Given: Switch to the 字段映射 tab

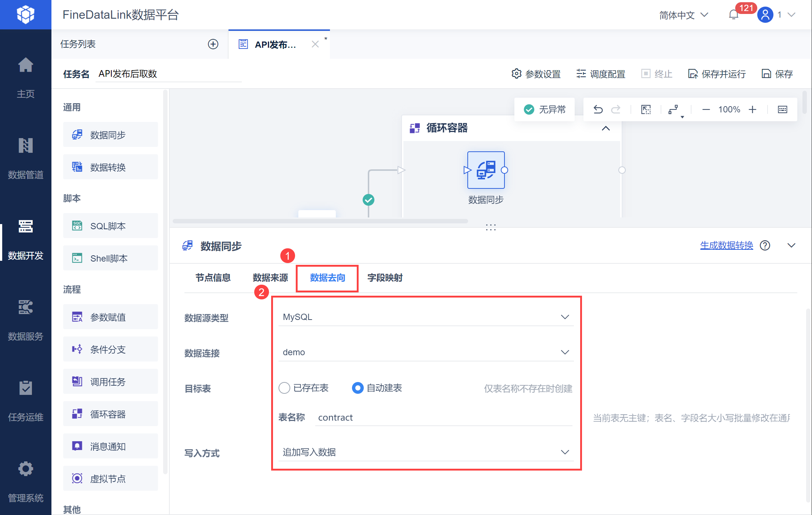Looking at the screenshot, I should (x=385, y=278).
